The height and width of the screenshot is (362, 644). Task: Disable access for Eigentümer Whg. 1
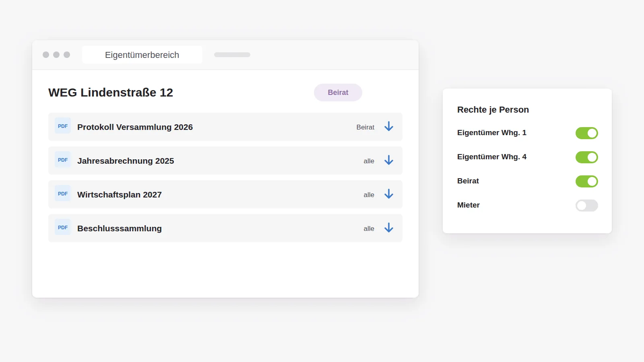point(587,133)
